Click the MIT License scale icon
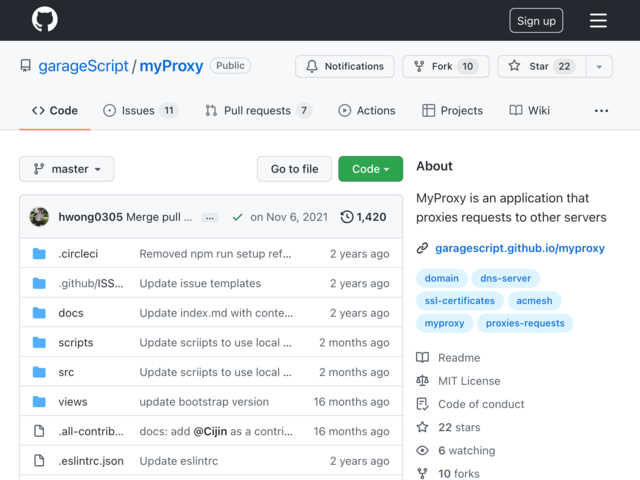The width and height of the screenshot is (640, 480). click(x=422, y=381)
